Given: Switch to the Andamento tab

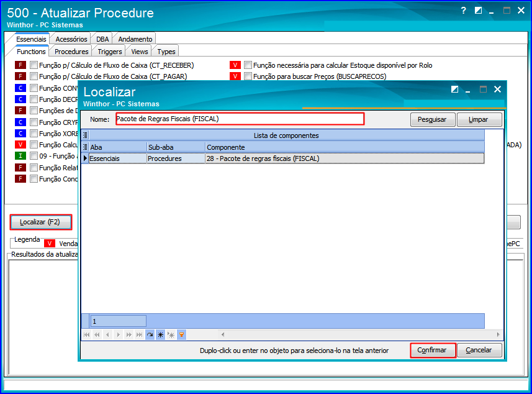Looking at the screenshot, I should pos(135,39).
